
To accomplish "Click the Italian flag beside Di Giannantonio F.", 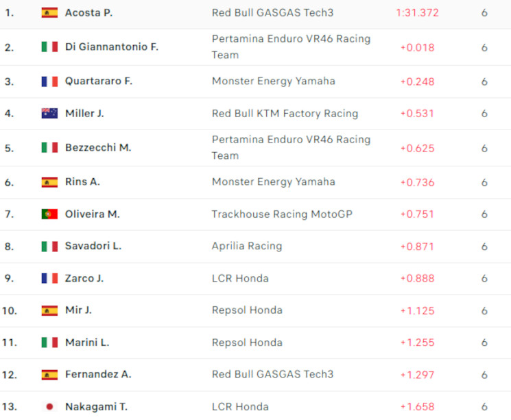I will coord(49,47).
